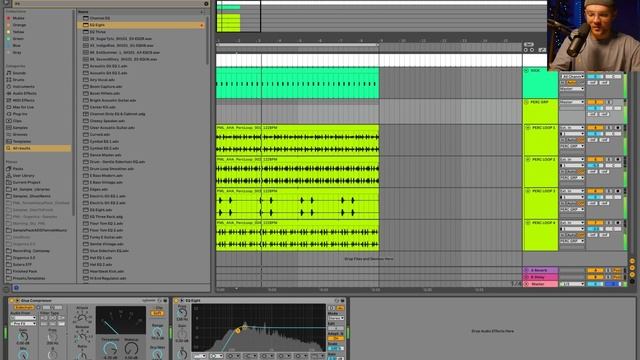Click the hot-swap icon on EQ Eight browser row

pyautogui.click(x=202, y=25)
